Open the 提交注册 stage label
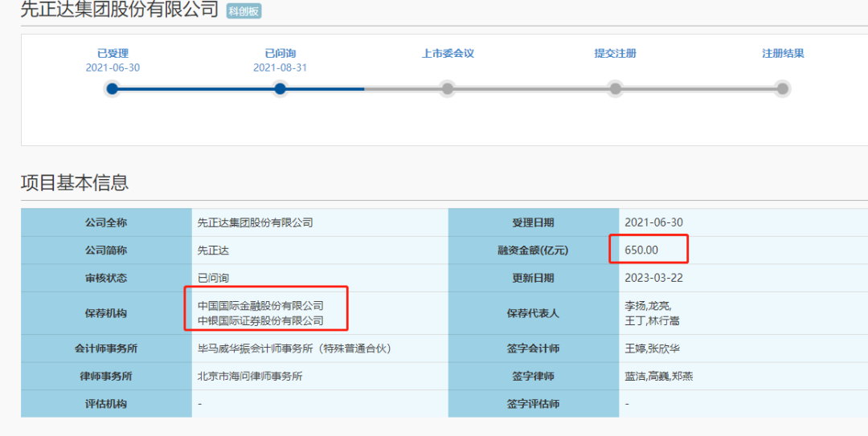 coord(615,54)
